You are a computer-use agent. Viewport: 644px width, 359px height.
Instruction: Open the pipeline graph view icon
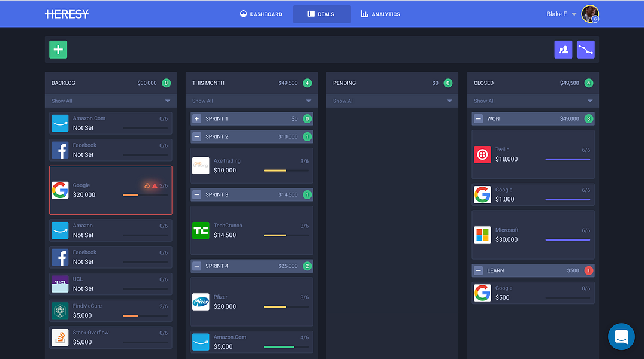(x=586, y=50)
